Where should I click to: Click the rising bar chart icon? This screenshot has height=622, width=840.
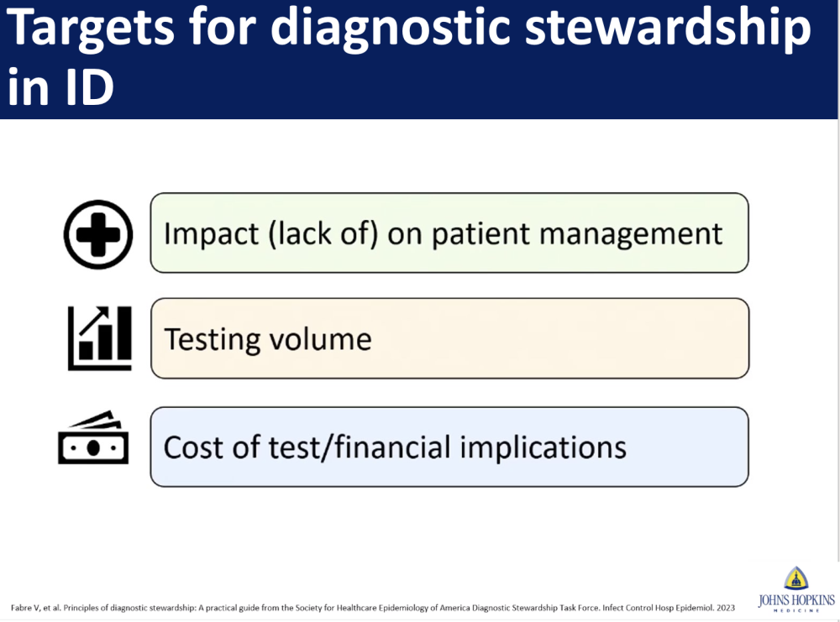100,338
